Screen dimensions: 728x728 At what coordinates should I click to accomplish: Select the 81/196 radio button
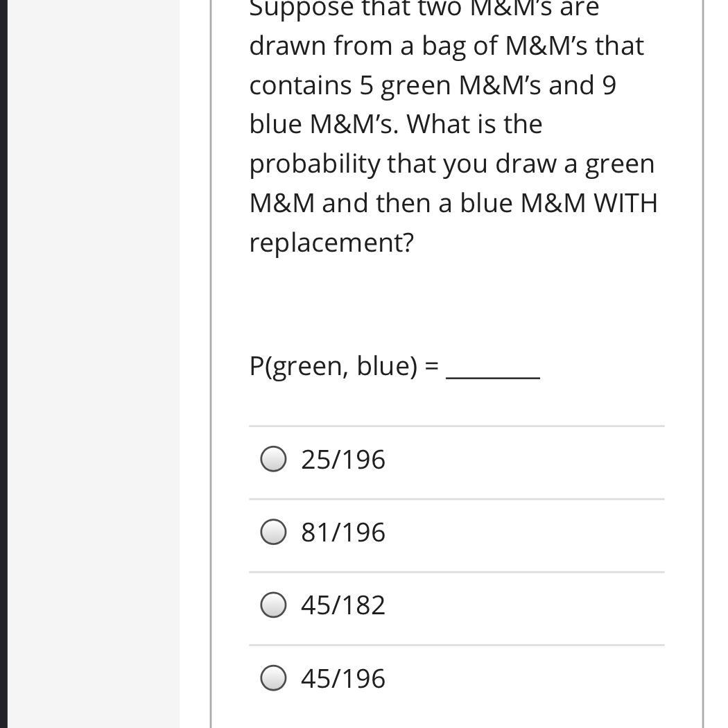(273, 532)
